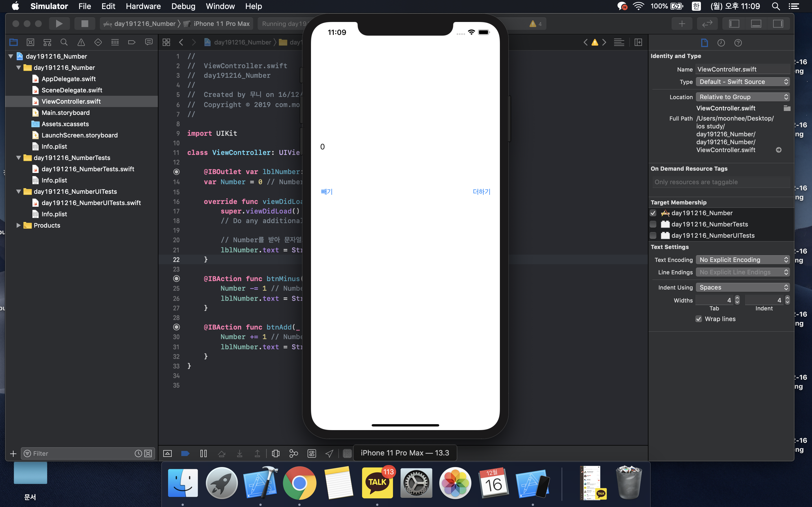Click the debug view hierarchy icon
The width and height of the screenshot is (812, 507).
pos(275,453)
